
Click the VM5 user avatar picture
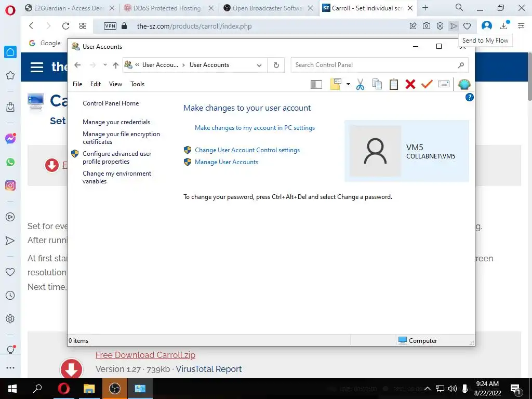(x=375, y=151)
